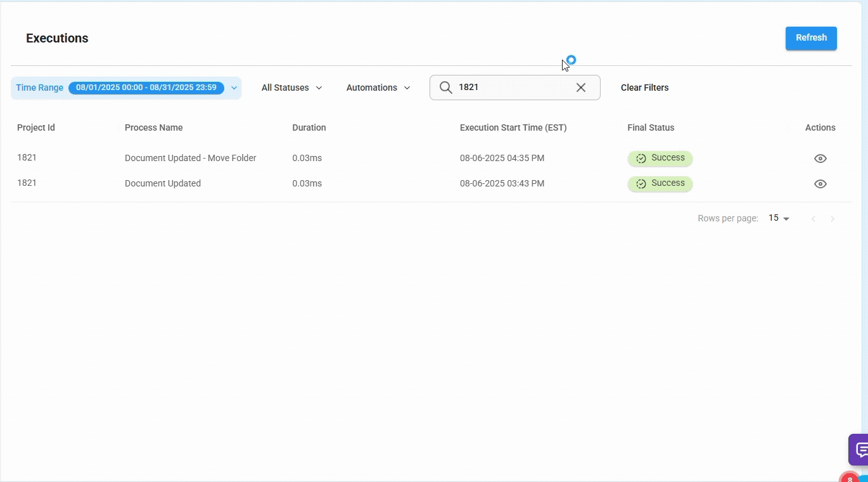Click the Clear Filters link

point(644,88)
